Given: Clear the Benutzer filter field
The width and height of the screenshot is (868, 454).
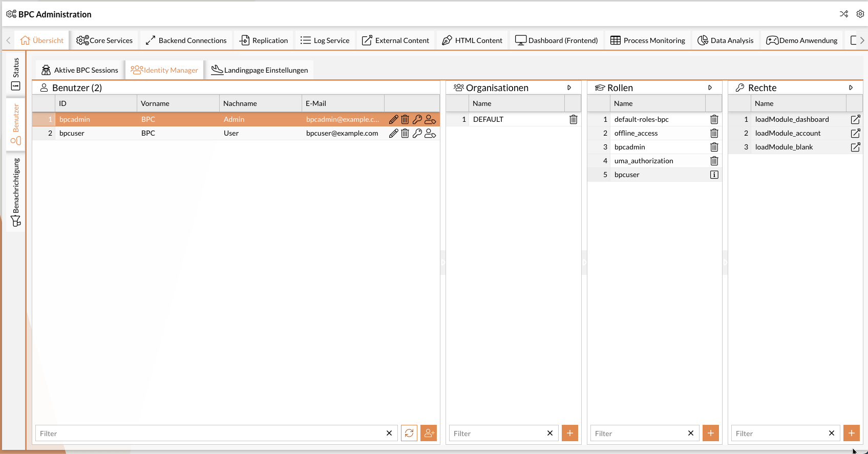Looking at the screenshot, I should [389, 433].
